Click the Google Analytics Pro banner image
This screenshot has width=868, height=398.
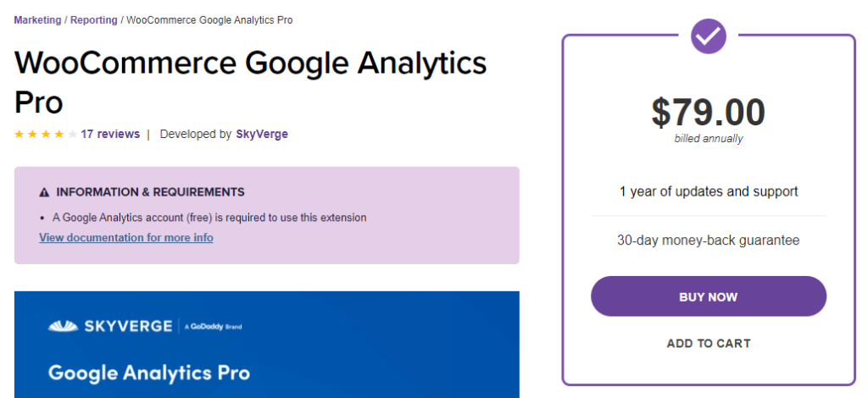point(267,345)
